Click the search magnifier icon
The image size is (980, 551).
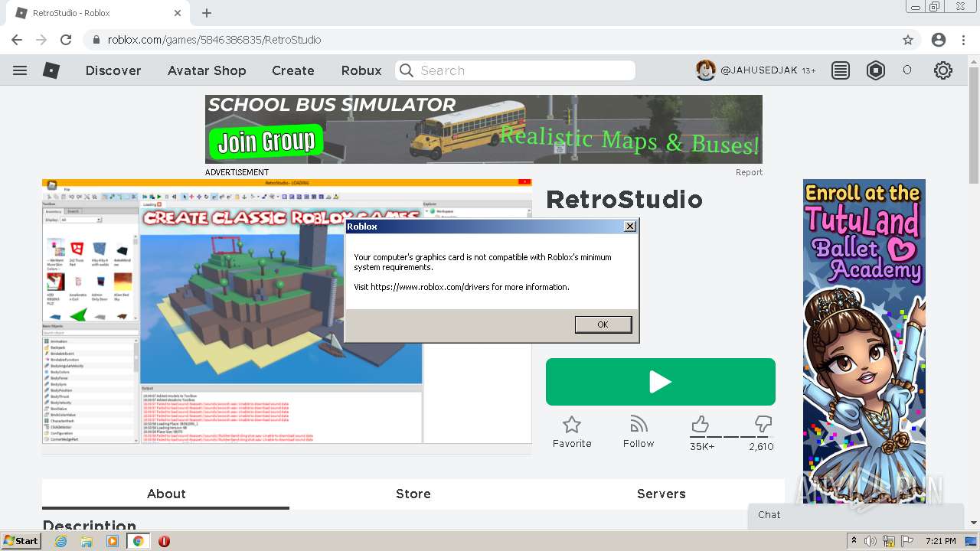point(407,70)
